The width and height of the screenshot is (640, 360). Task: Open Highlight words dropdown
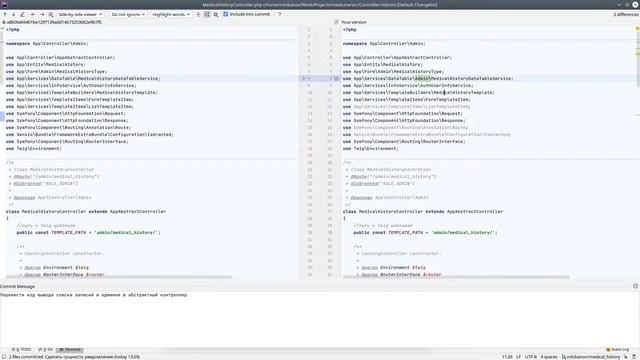point(171,14)
